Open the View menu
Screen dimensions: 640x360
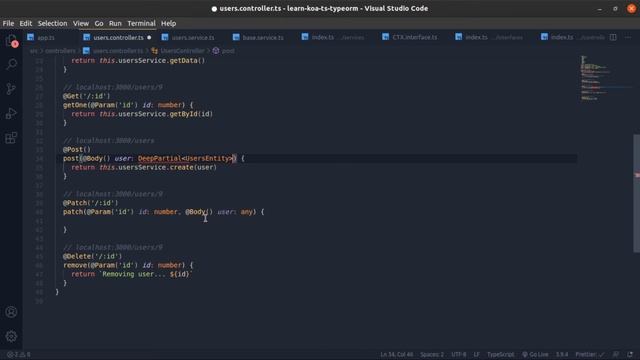tap(81, 23)
